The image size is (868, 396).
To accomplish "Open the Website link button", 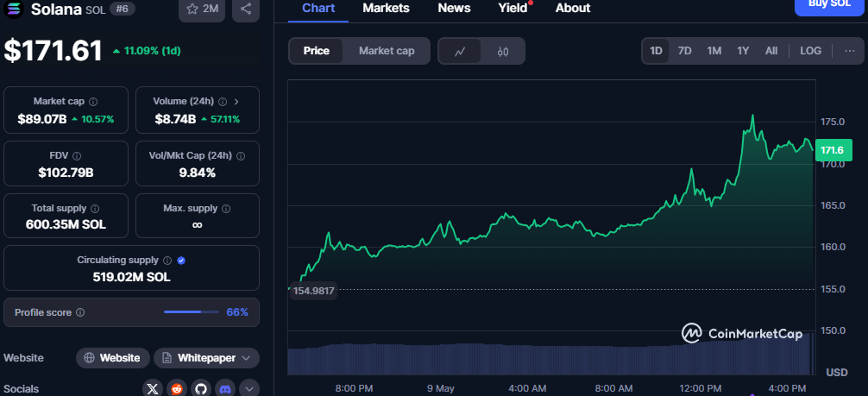I will (112, 358).
